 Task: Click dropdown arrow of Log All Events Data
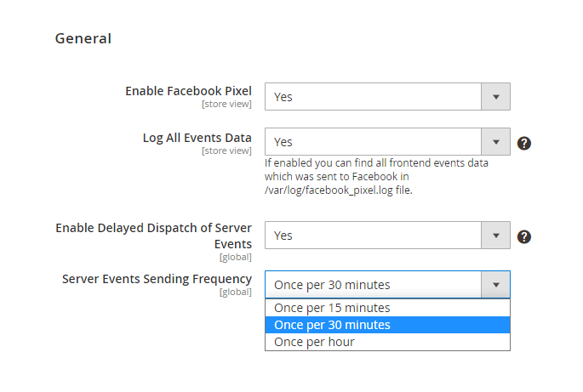pyautogui.click(x=495, y=142)
